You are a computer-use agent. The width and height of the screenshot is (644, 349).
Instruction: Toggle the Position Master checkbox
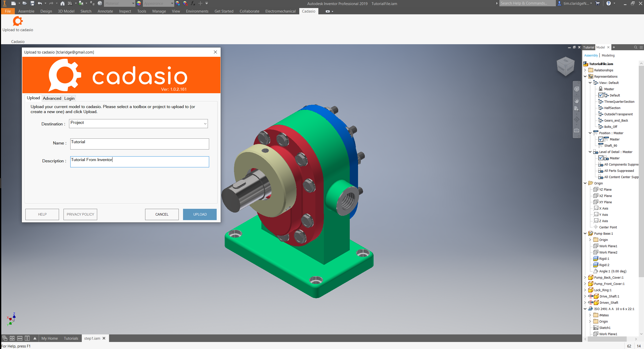[x=601, y=139]
